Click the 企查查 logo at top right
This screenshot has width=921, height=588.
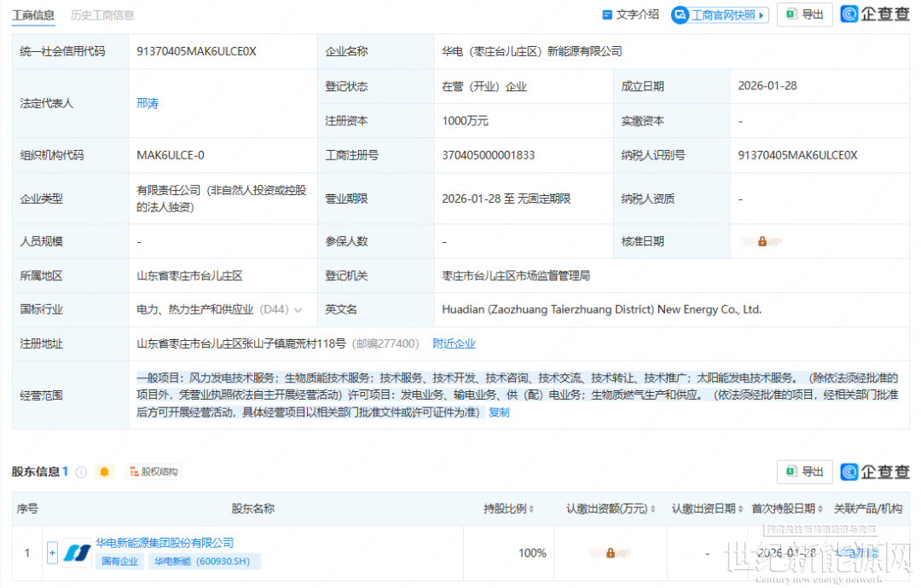click(875, 14)
